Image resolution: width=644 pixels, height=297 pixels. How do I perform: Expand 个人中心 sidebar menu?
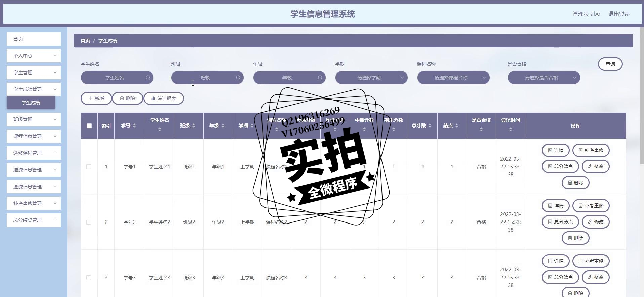click(x=34, y=56)
